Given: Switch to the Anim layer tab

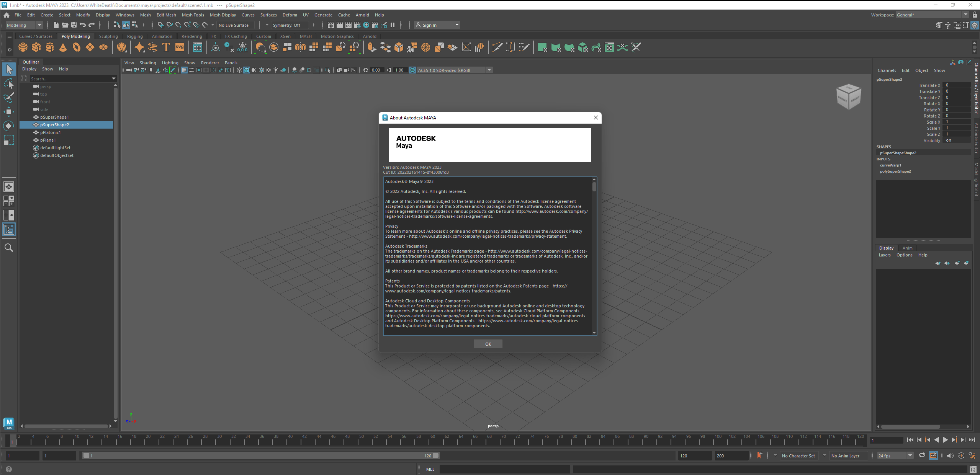Looking at the screenshot, I should tap(907, 248).
